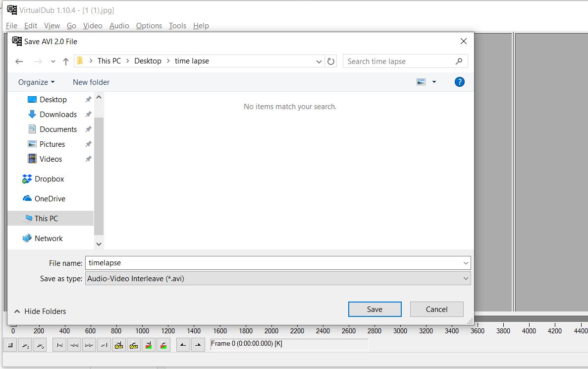The width and height of the screenshot is (588, 369).
Task: Open the view options dropdown arrow
Action: tap(434, 82)
